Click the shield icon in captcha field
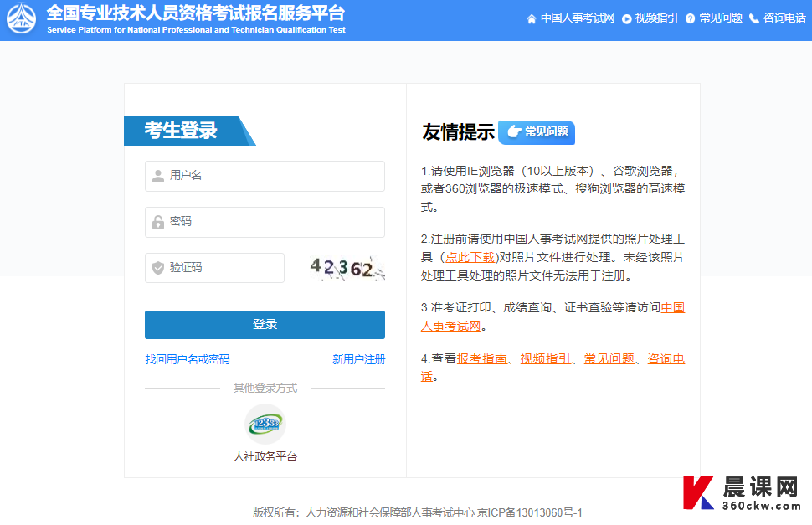This screenshot has height=525, width=812. pyautogui.click(x=158, y=268)
